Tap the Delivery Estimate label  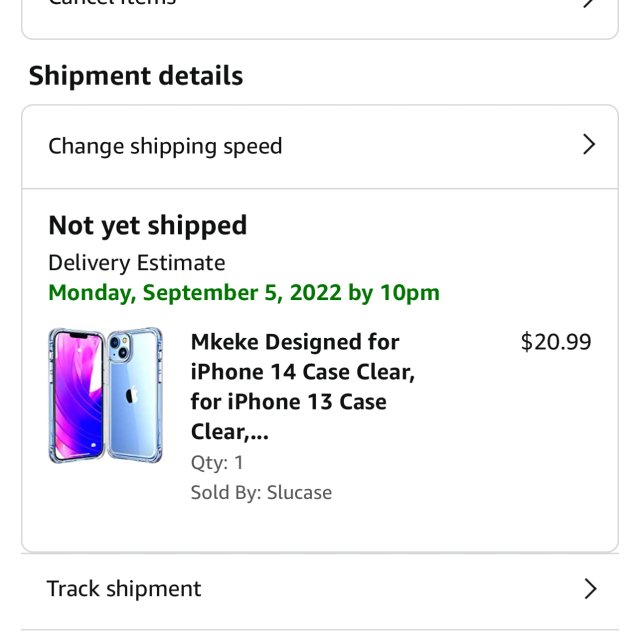pos(137,263)
